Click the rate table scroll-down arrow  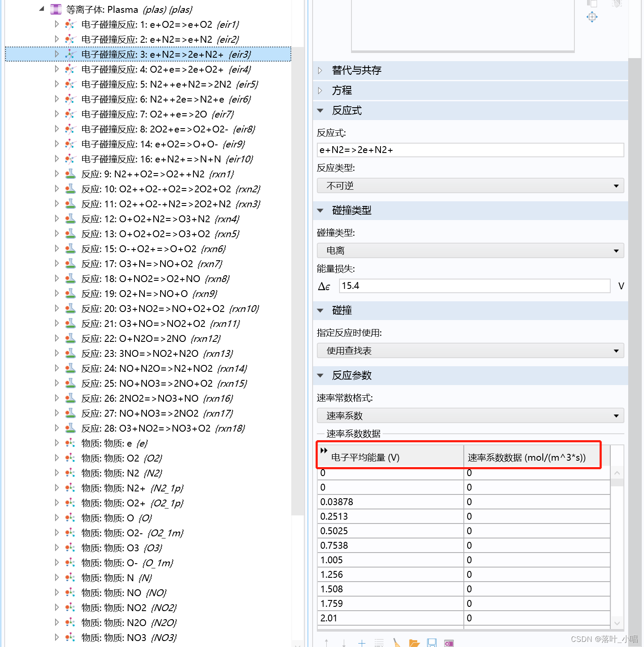tap(617, 623)
